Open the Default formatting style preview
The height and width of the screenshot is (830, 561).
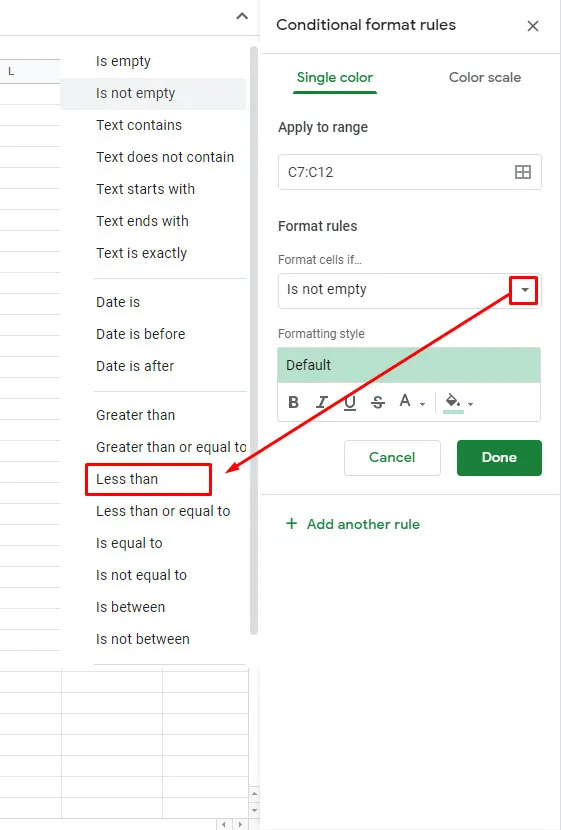(x=409, y=365)
